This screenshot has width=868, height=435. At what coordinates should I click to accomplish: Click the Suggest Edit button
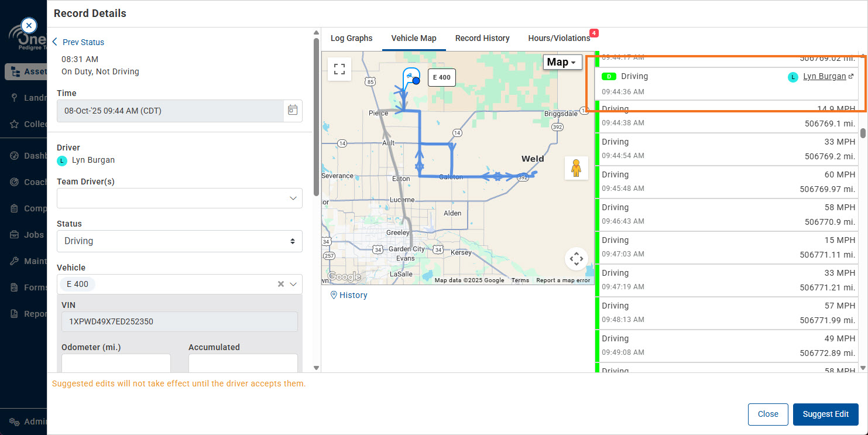[x=825, y=414]
